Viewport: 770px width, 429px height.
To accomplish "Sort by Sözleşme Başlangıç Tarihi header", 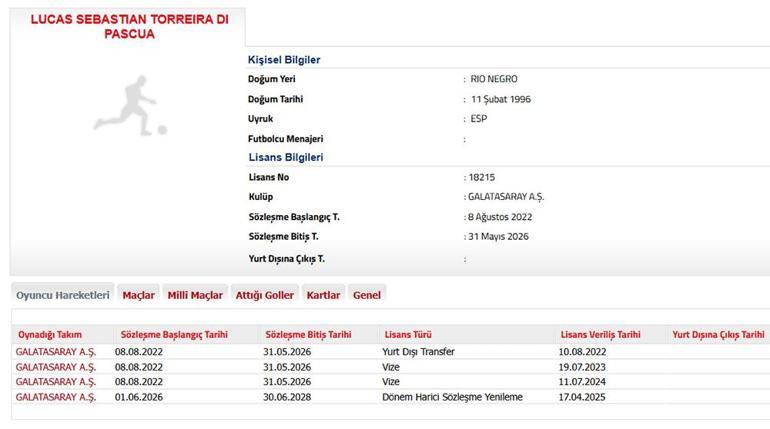I will [x=174, y=335].
